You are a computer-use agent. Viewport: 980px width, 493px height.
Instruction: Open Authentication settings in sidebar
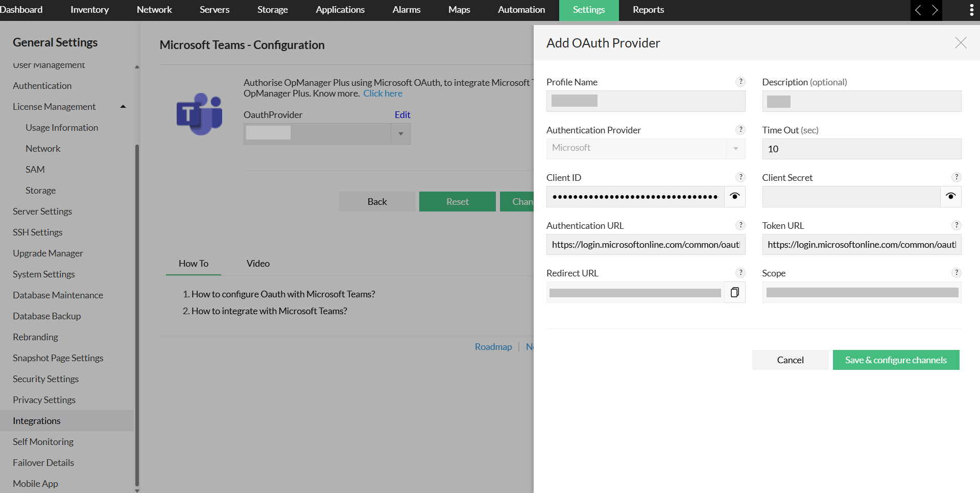[x=42, y=86]
